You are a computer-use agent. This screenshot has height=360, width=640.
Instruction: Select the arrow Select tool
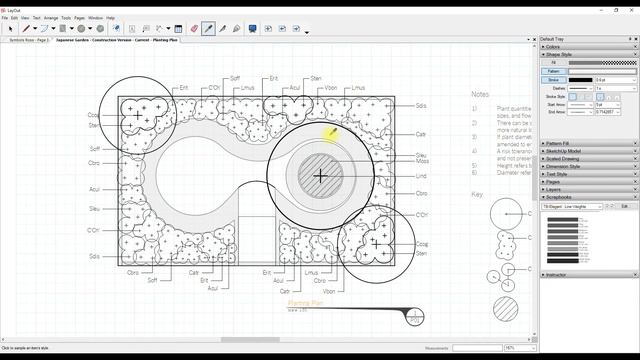[11, 29]
